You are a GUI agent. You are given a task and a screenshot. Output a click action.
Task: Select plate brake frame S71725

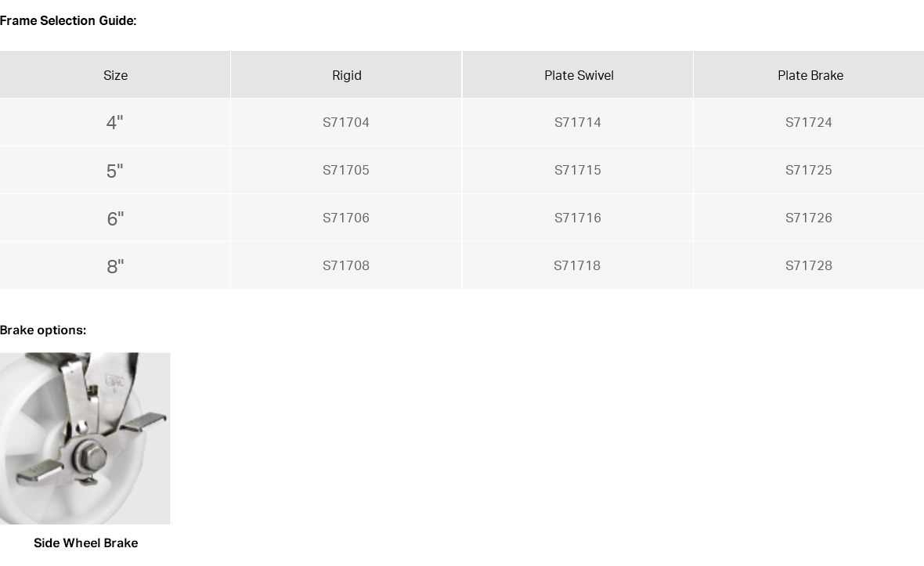point(808,170)
